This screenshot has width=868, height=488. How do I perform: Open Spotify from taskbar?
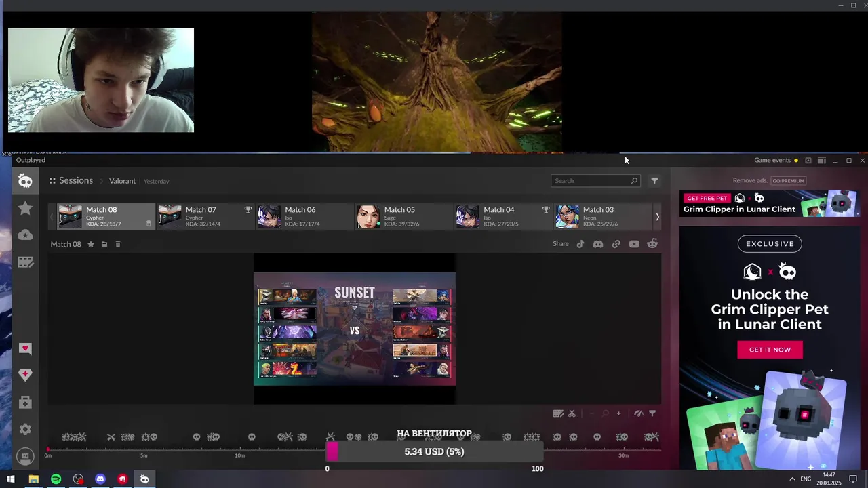pos(56,479)
